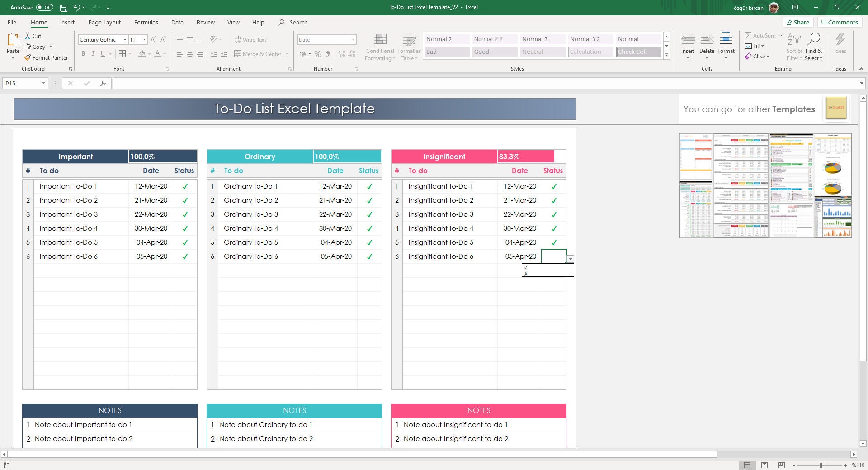Select the Format Painter tool
Viewport: 868px width, 470px height.
click(x=47, y=57)
